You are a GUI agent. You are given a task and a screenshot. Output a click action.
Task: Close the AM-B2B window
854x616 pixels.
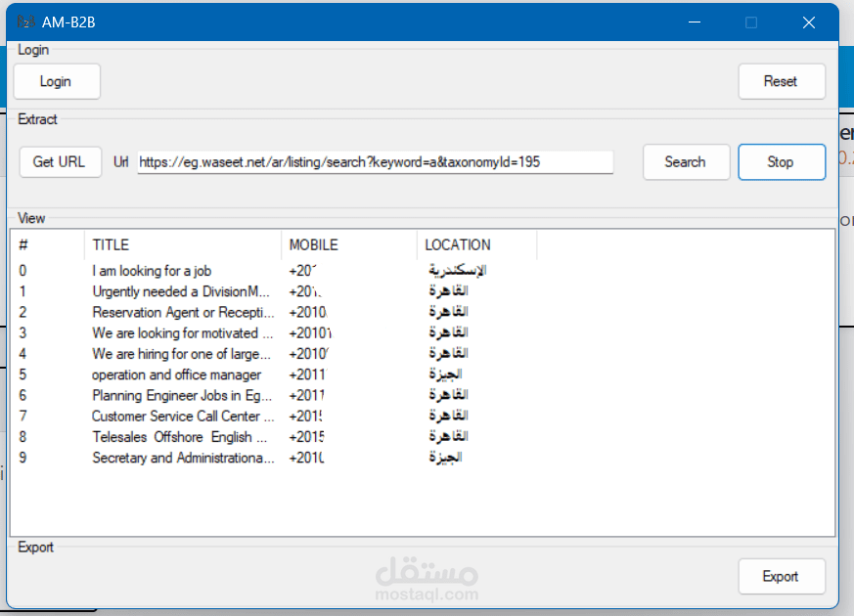(x=809, y=22)
